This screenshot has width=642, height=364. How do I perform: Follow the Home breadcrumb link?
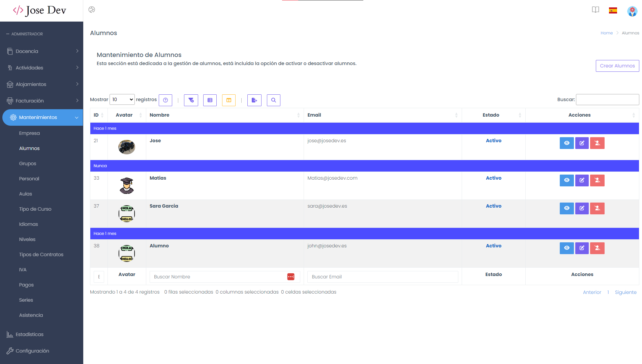coord(606,33)
